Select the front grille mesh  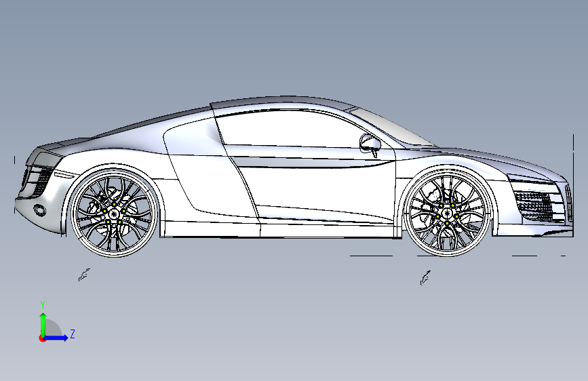tap(534, 206)
